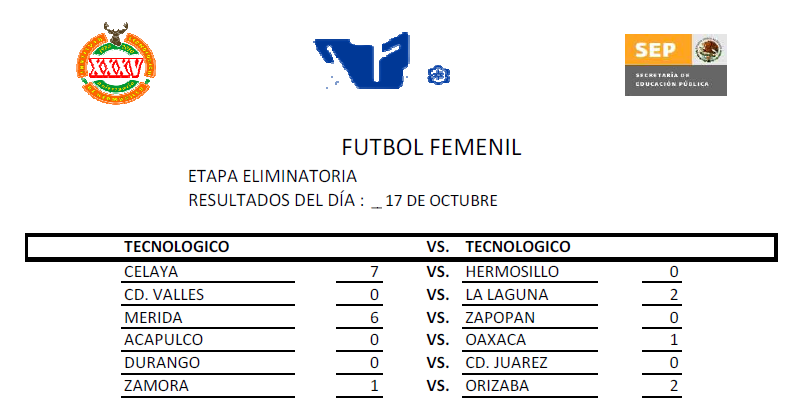The image size is (794, 415).
Task: Select the left TECNOLOGICO header cell
Action: 177,246
